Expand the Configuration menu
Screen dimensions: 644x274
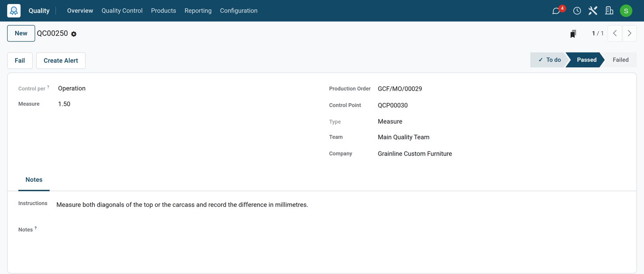(x=239, y=10)
